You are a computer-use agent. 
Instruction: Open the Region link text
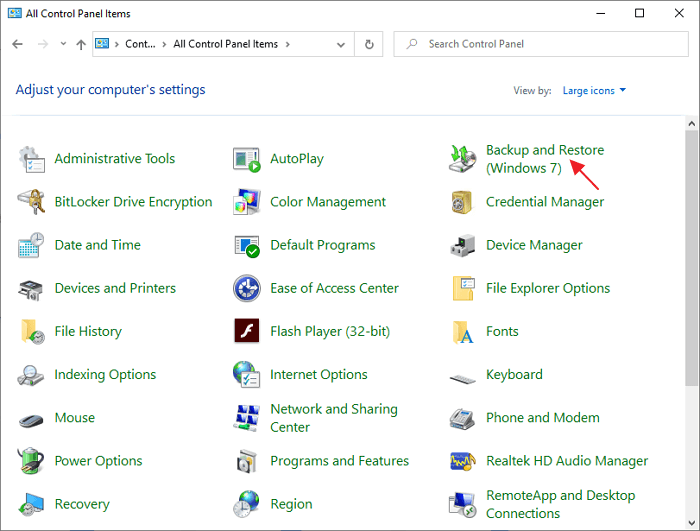(x=291, y=504)
